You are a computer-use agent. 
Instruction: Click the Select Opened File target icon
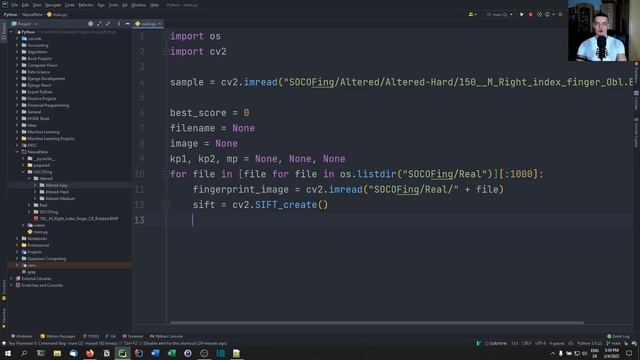(91, 24)
